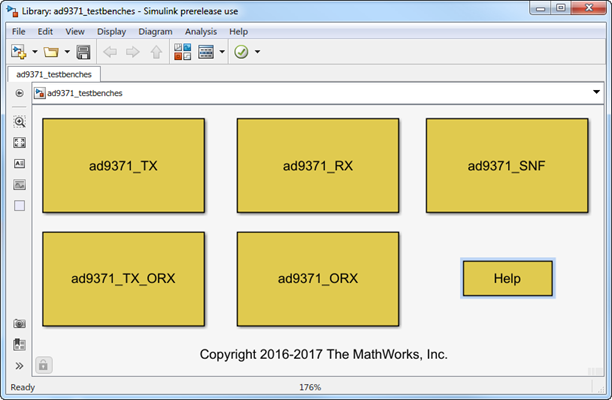Viewport: 612px width, 400px height.
Task: Click the ad9371_SNF block
Action: tap(506, 166)
